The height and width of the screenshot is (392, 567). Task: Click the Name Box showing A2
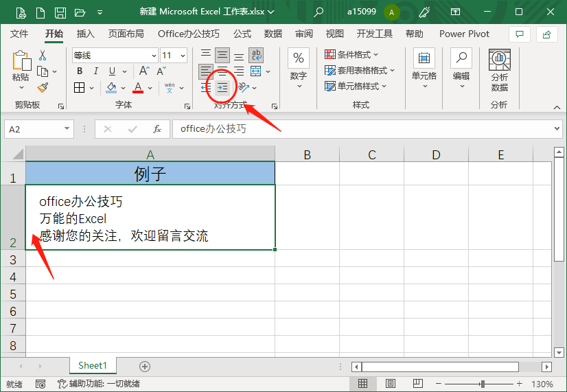(39, 129)
